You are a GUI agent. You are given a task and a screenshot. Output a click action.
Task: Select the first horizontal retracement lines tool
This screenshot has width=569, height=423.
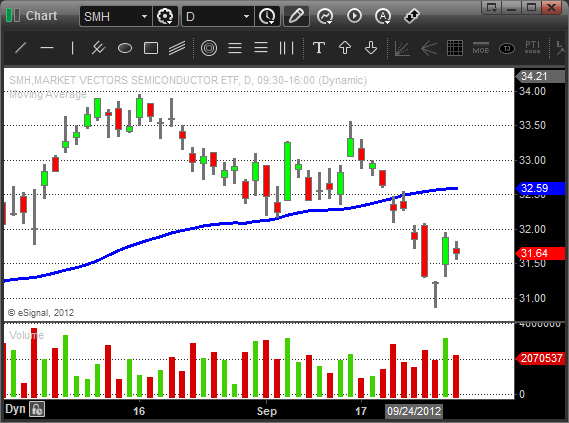pyautogui.click(x=235, y=48)
